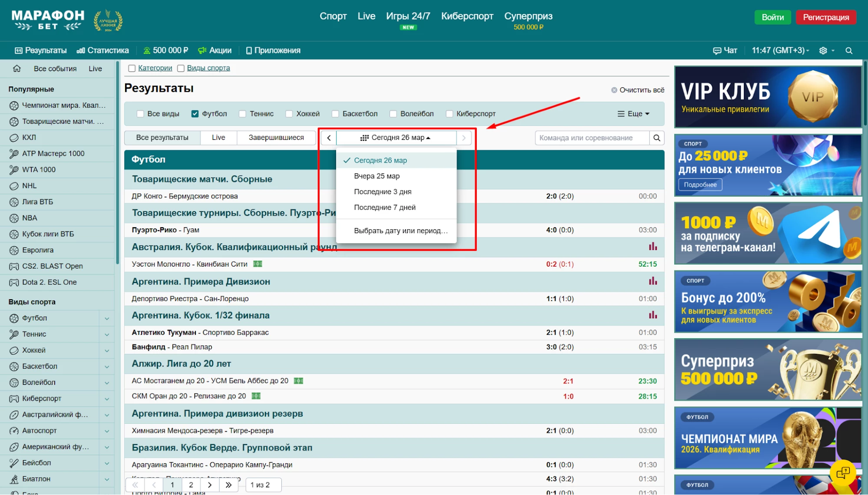This screenshot has width=868, height=495.
Task: Expand Esports in sports sidebar
Action: point(107,399)
